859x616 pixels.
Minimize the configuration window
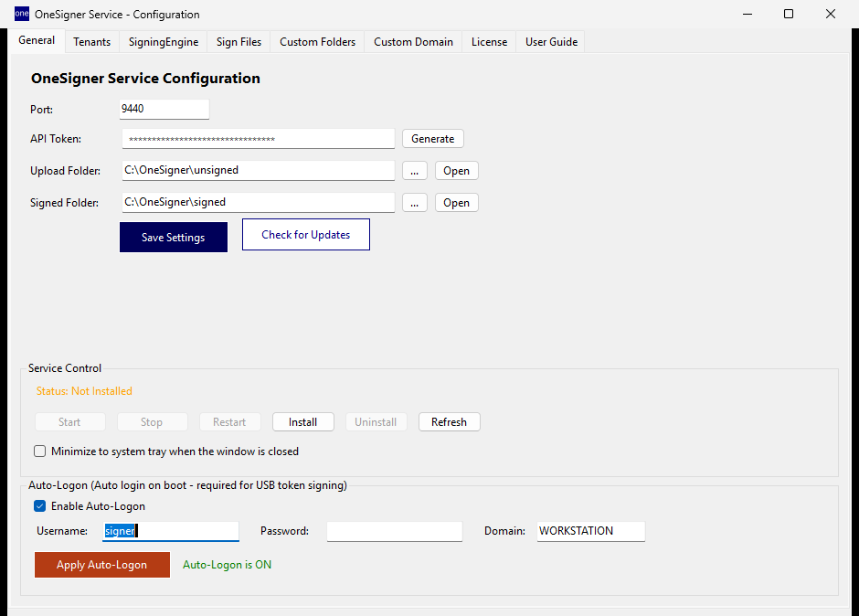[748, 14]
